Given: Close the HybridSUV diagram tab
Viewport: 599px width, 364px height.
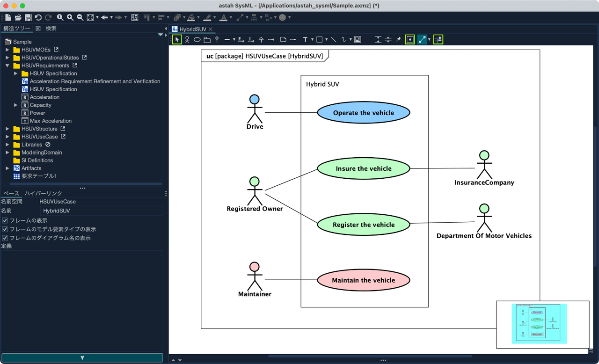Looking at the screenshot, I should tap(211, 29).
